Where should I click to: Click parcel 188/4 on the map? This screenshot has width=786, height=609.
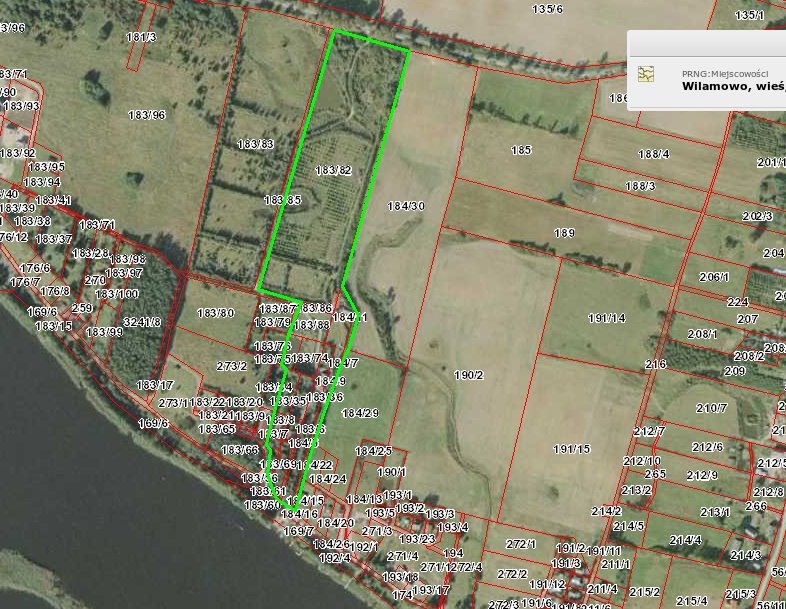653,154
